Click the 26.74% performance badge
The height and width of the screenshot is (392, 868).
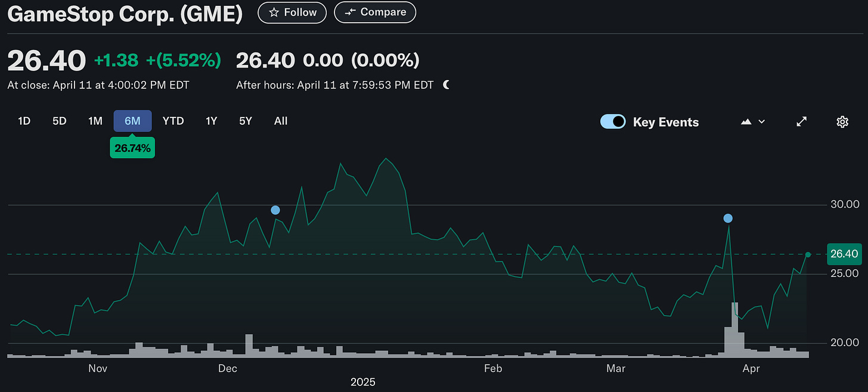[x=132, y=148]
